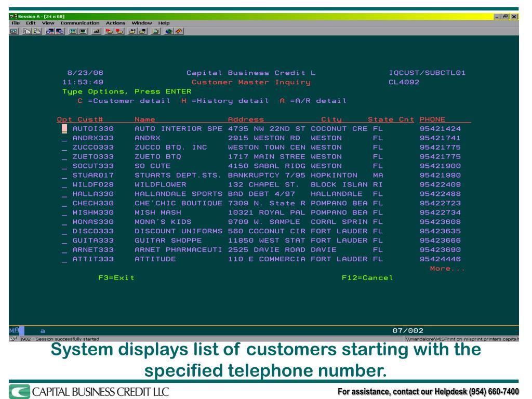Focus the Opt field beside SOCUT333
532x399 pixels.
64,166
